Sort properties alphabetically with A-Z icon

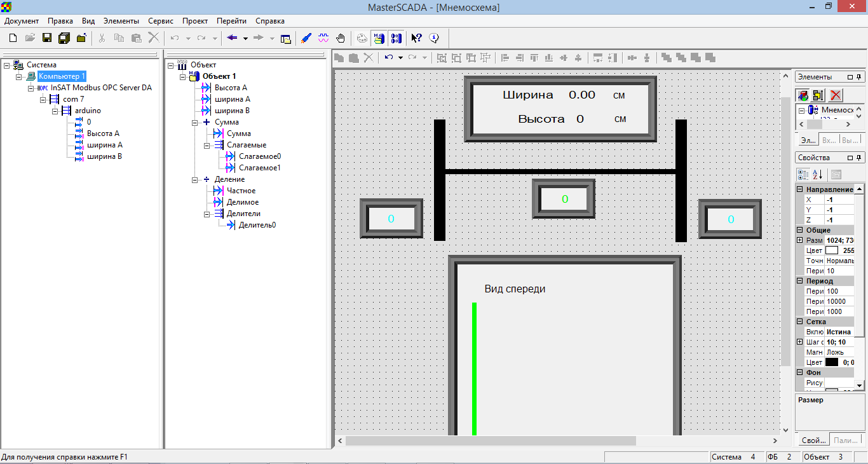tap(818, 174)
